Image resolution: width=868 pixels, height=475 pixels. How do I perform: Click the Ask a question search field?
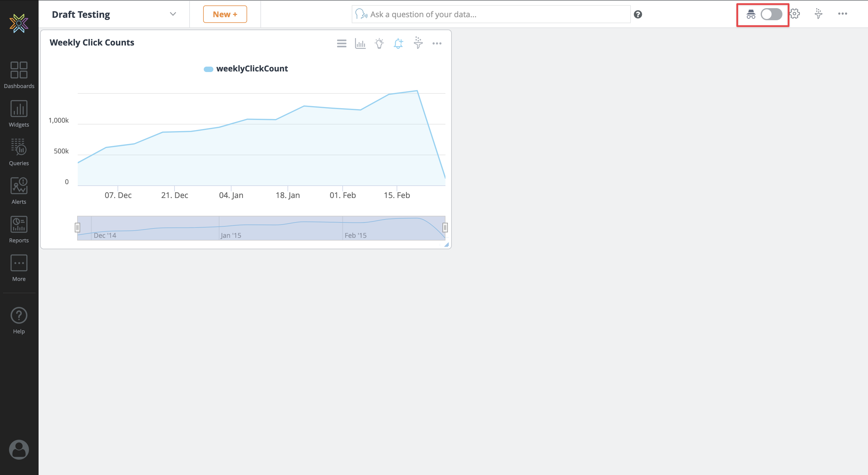[495, 14]
